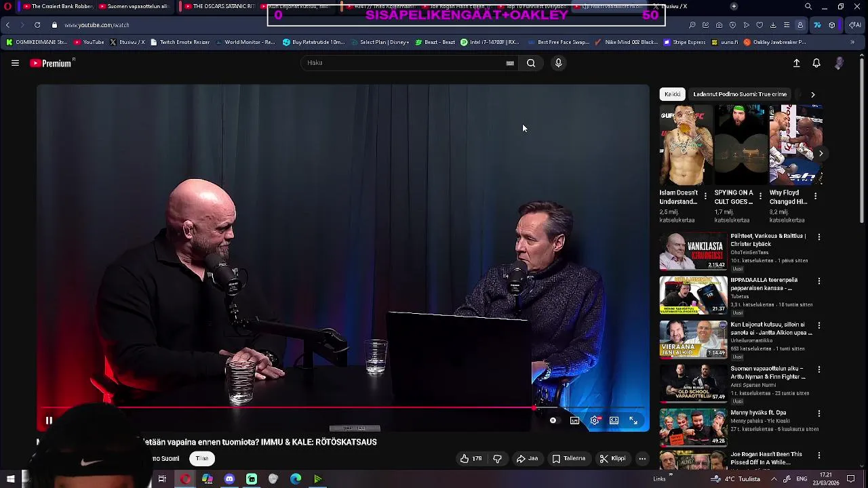
Task: Go to YouTube Premium home logo
Action: click(52, 63)
